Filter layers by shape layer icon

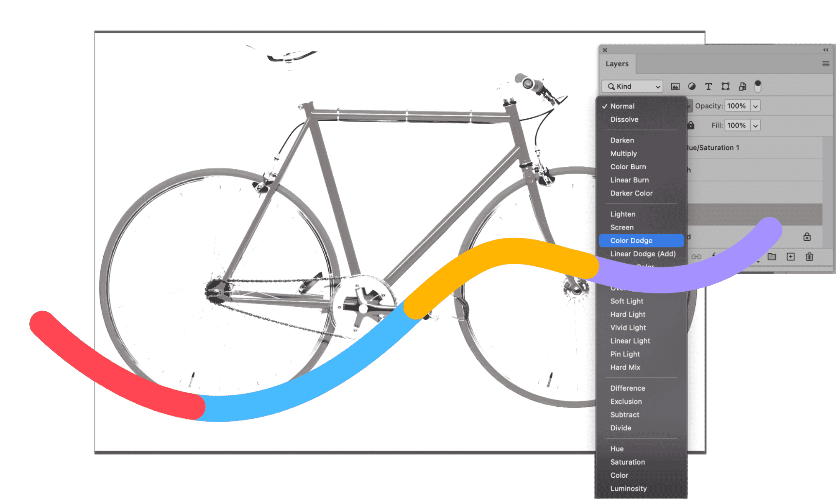pyautogui.click(x=726, y=87)
